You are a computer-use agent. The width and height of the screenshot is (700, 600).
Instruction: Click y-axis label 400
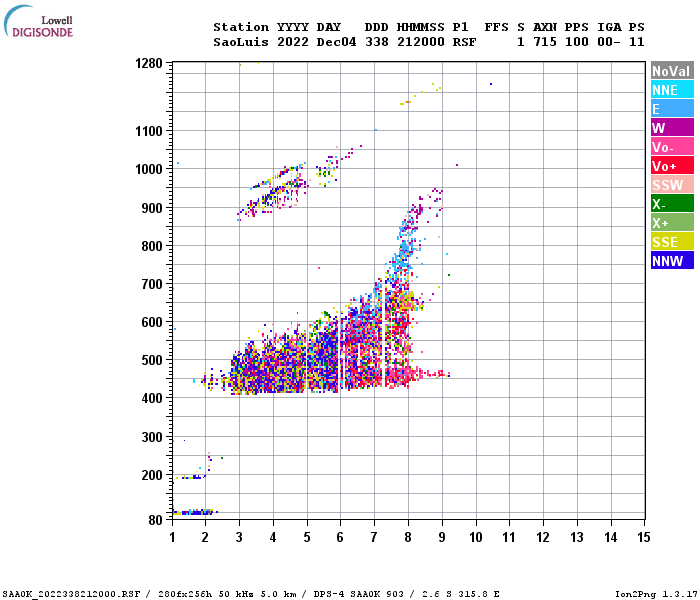[x=152, y=398]
